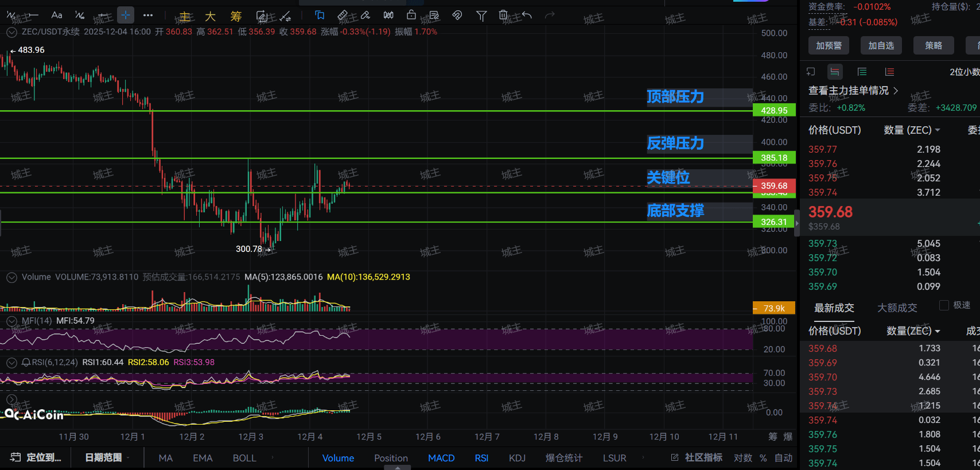Click the 策略 button

934,45
